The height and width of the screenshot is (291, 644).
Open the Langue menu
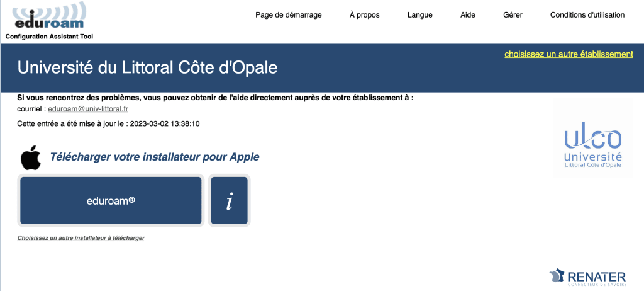[x=419, y=15]
